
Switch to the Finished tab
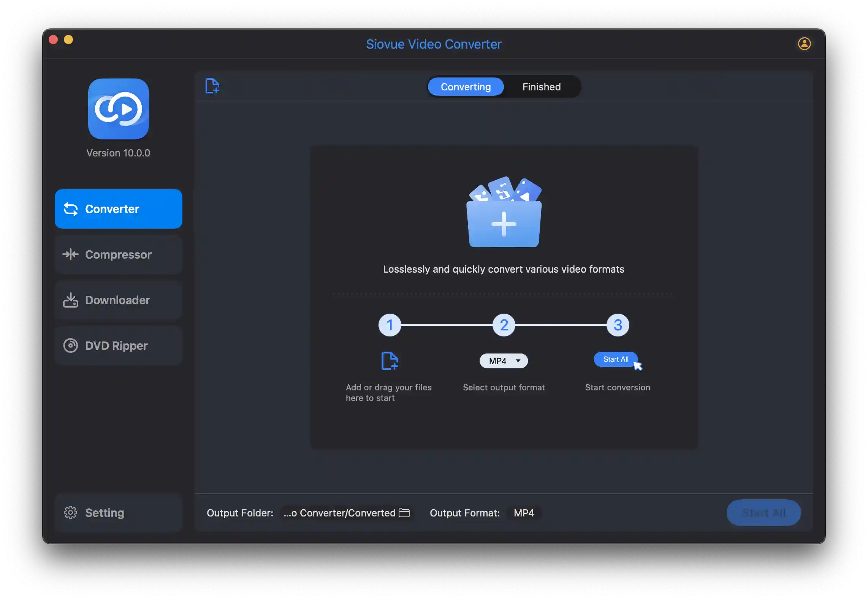[x=542, y=86]
